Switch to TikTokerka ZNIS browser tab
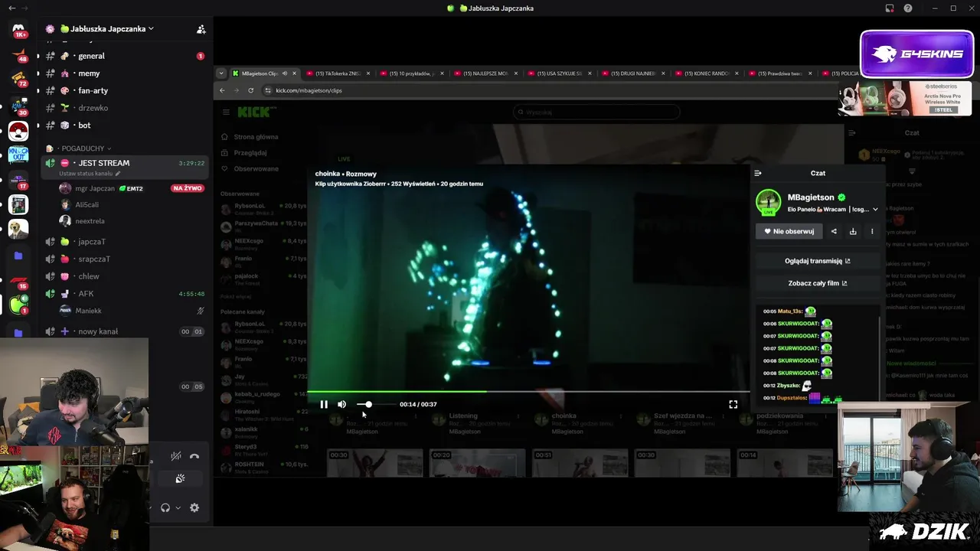Image resolution: width=980 pixels, height=551 pixels. point(338,73)
